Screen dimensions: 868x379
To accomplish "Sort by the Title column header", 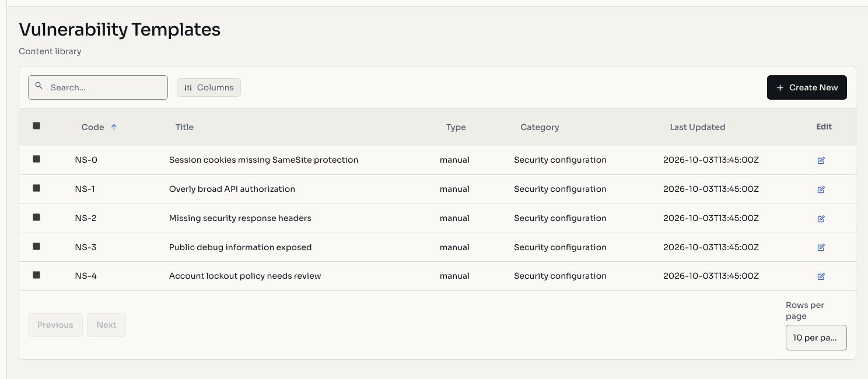I will click(x=184, y=127).
